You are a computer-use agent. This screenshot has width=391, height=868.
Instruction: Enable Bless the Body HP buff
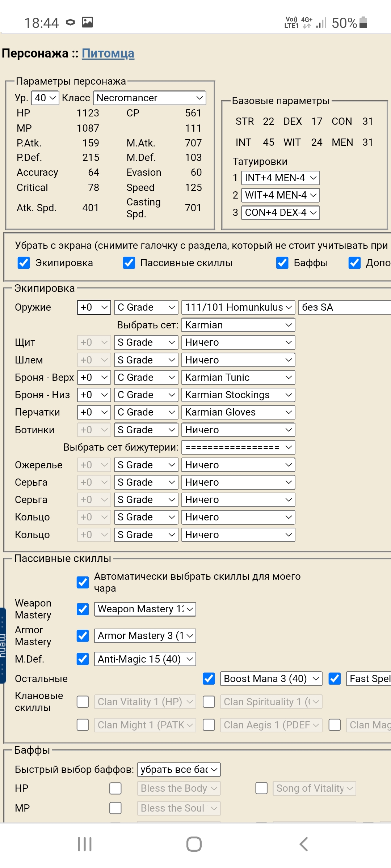coord(115,788)
